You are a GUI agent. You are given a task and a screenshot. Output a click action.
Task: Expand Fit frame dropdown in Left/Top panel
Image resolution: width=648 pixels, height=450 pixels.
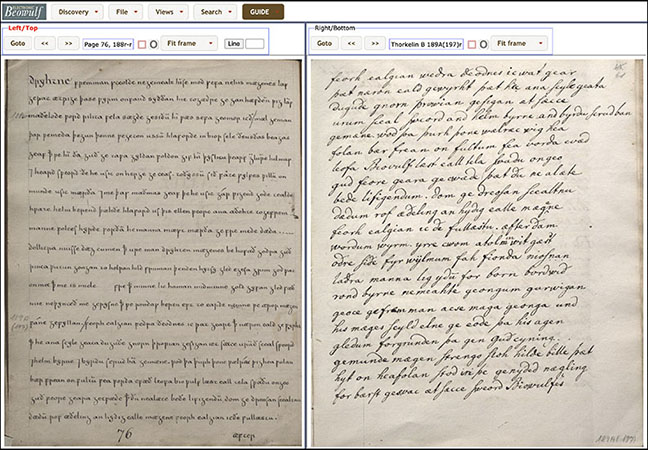[x=189, y=43]
